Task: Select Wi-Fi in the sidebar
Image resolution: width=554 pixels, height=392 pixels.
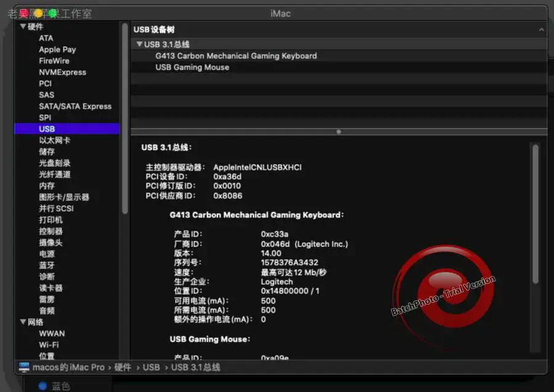Action: point(49,345)
